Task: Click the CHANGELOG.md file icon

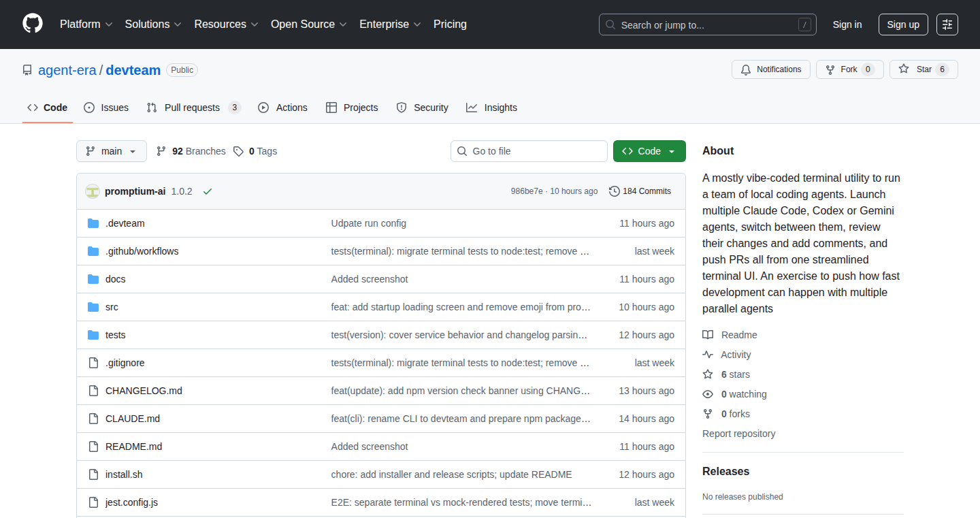Action: point(93,391)
